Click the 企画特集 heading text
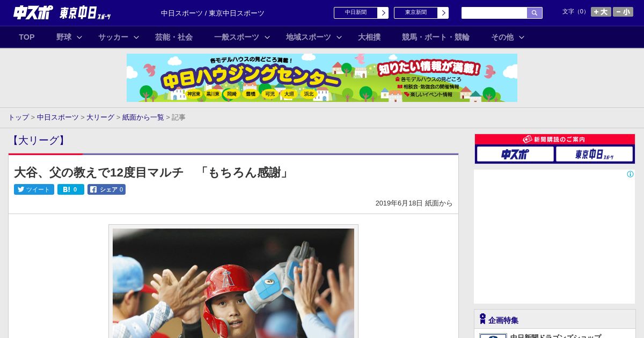644x338 pixels. [x=503, y=320]
